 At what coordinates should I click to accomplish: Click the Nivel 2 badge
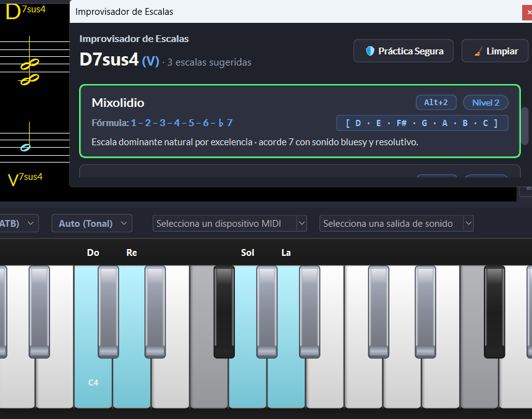(x=486, y=103)
